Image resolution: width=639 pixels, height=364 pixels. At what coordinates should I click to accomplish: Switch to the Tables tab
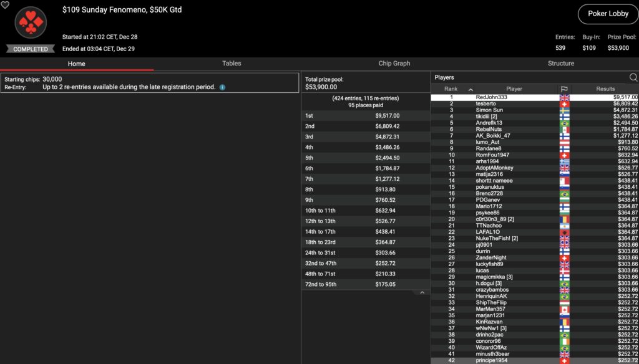pos(232,64)
